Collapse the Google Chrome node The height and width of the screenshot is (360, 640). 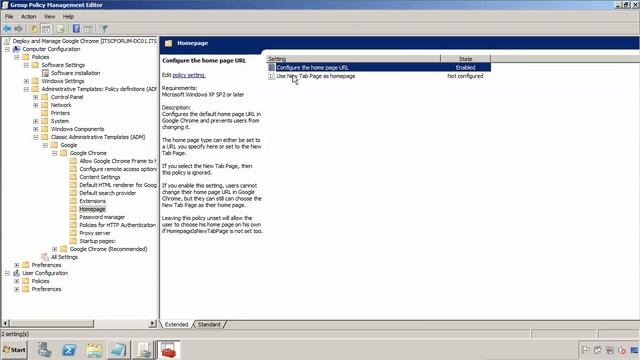(54, 153)
